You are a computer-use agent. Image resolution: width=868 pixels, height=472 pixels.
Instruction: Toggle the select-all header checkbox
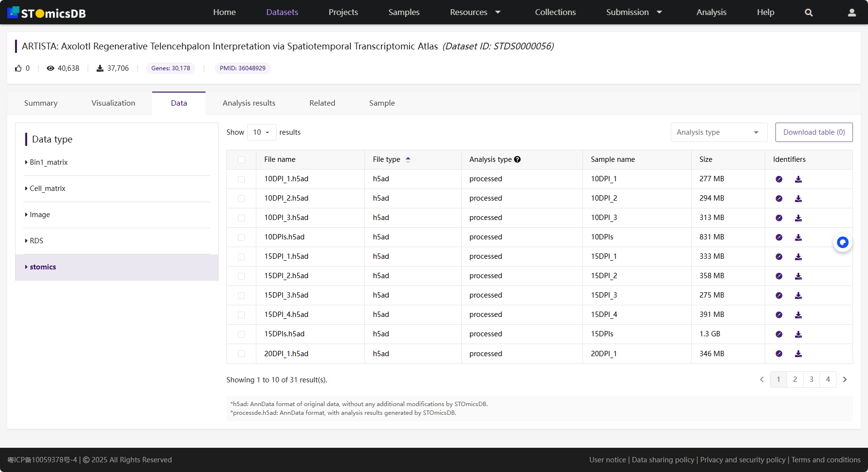pyautogui.click(x=241, y=160)
